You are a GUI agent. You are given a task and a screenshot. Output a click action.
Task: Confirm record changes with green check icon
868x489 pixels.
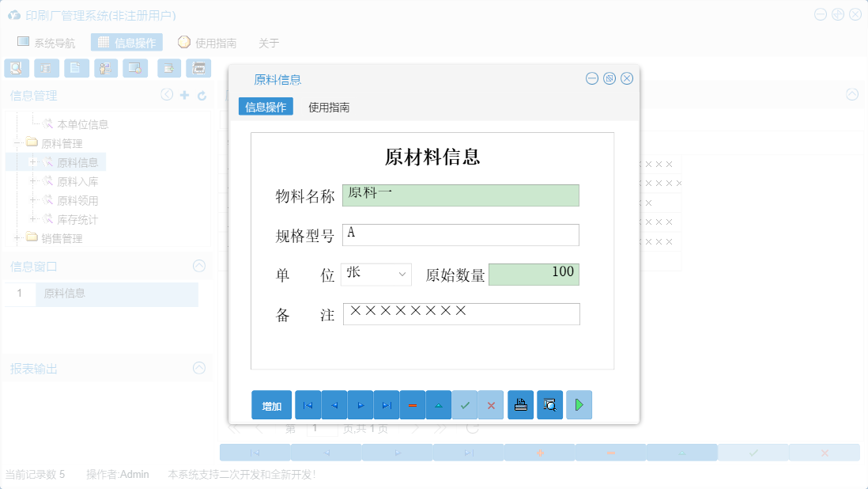(x=465, y=404)
